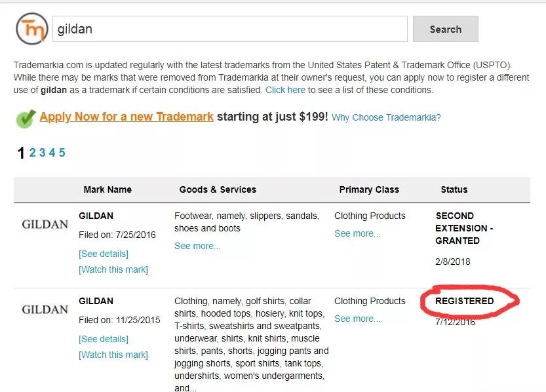Expand 'See more...' under Footwear goods

pos(197,246)
